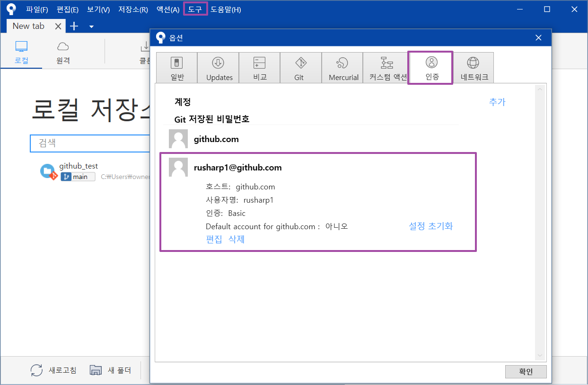Open the 저장소(R) menu
Screen dimensions: 588x385
tap(133, 9)
